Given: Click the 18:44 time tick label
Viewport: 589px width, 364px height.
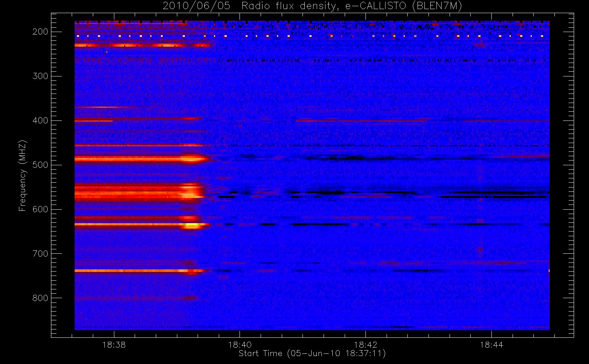Looking at the screenshot, I should [x=491, y=345].
